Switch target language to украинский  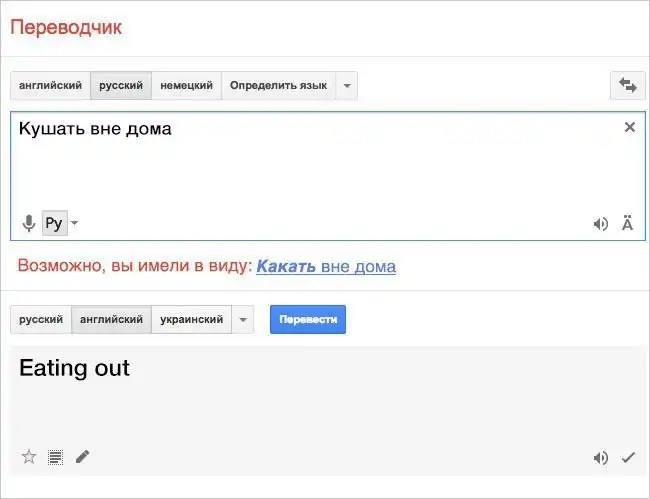pyautogui.click(x=191, y=320)
